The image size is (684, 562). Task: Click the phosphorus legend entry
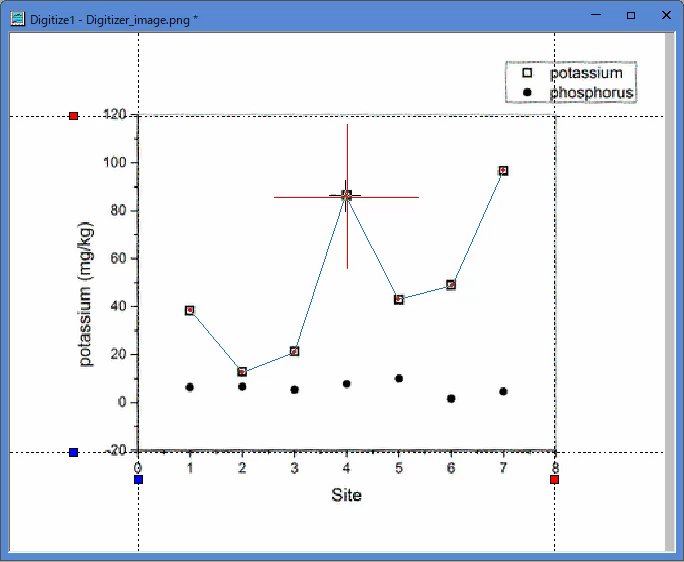[x=578, y=93]
